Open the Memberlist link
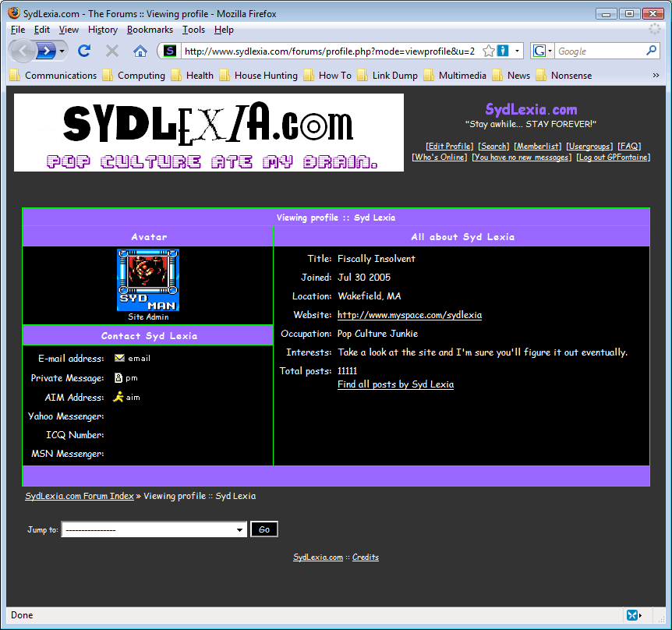The image size is (672, 630). click(537, 146)
